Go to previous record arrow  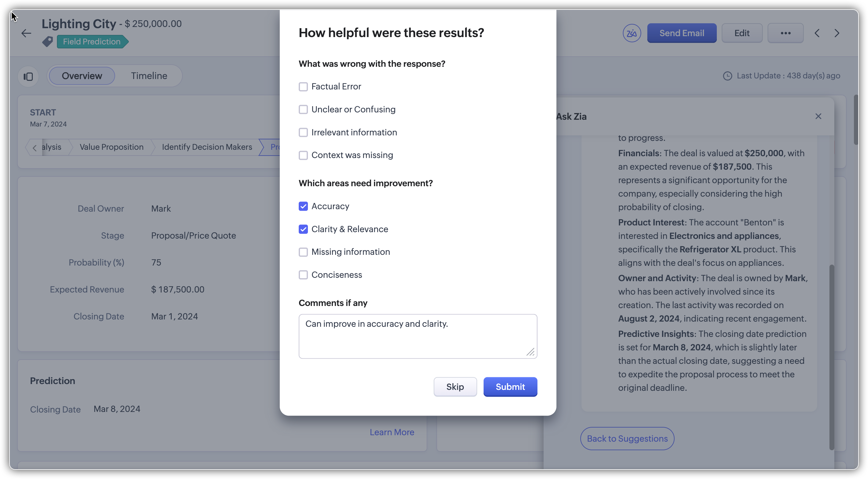pyautogui.click(x=817, y=33)
